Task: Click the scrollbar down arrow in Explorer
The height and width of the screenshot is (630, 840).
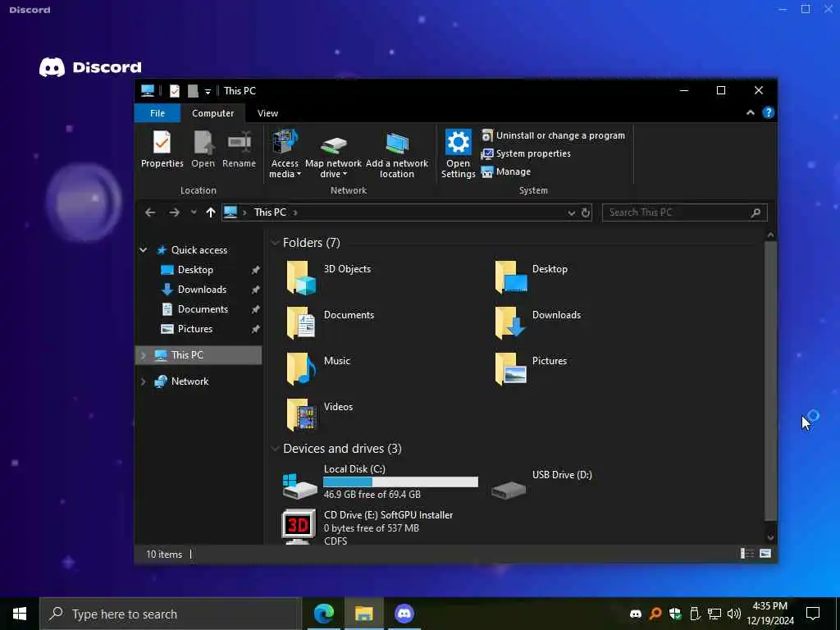Action: (x=770, y=537)
